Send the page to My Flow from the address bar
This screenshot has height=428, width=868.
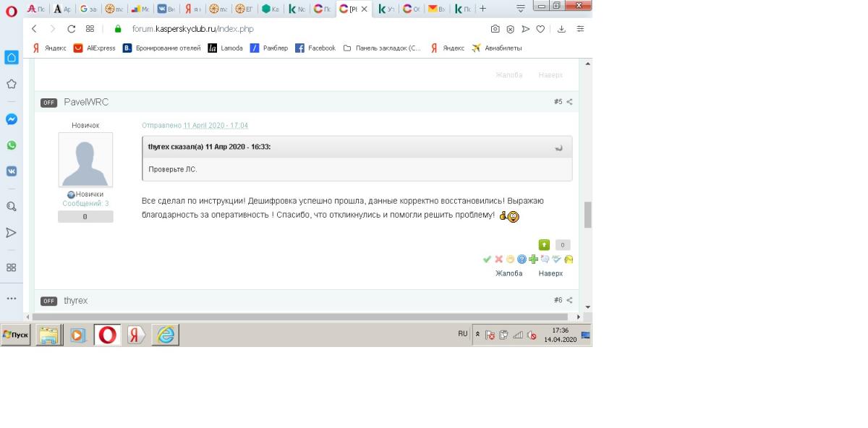point(525,29)
